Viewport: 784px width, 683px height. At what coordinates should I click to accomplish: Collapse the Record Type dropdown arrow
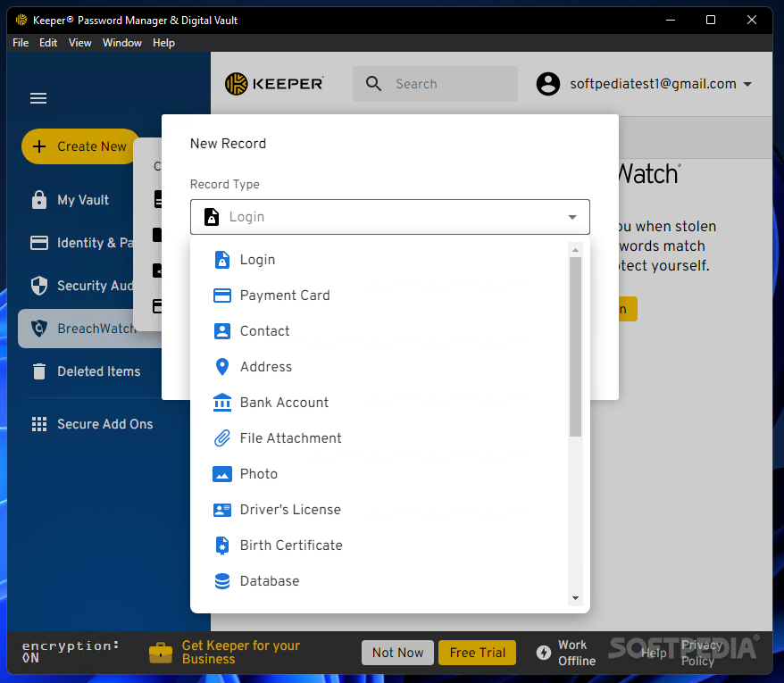572,217
